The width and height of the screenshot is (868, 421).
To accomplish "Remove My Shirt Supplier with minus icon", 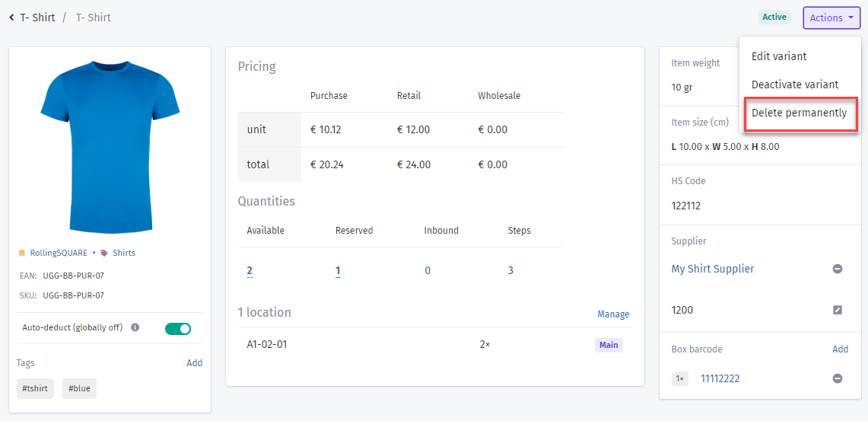I will coord(838,269).
